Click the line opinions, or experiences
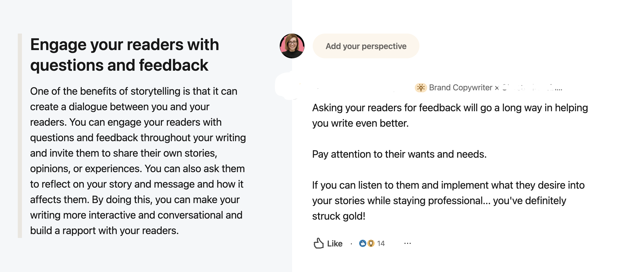Image resolution: width=644 pixels, height=272 pixels. point(137,169)
